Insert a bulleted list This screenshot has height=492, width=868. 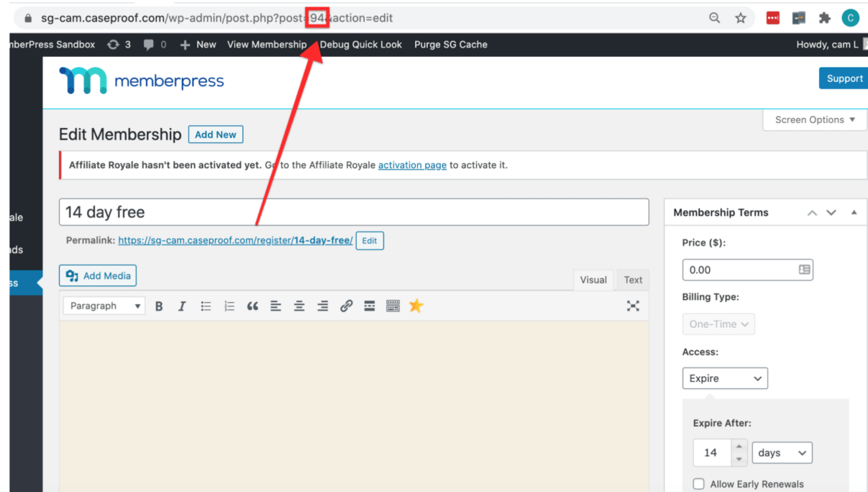(206, 306)
